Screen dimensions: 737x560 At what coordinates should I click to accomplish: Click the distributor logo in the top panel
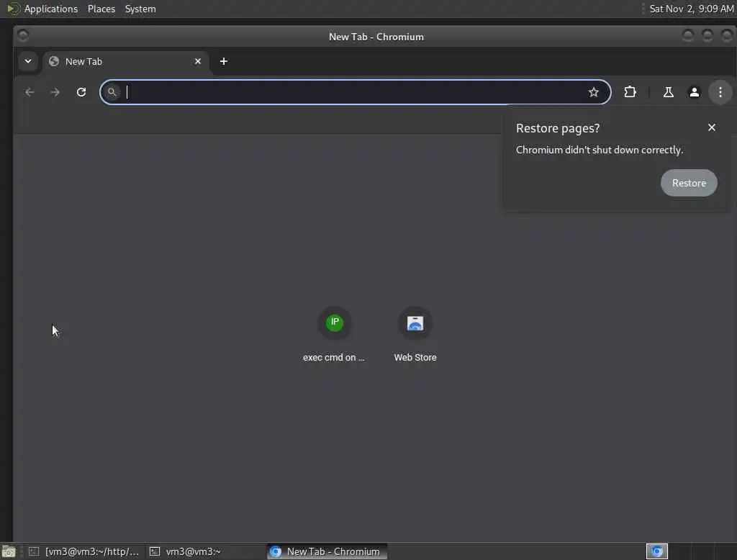click(x=13, y=9)
